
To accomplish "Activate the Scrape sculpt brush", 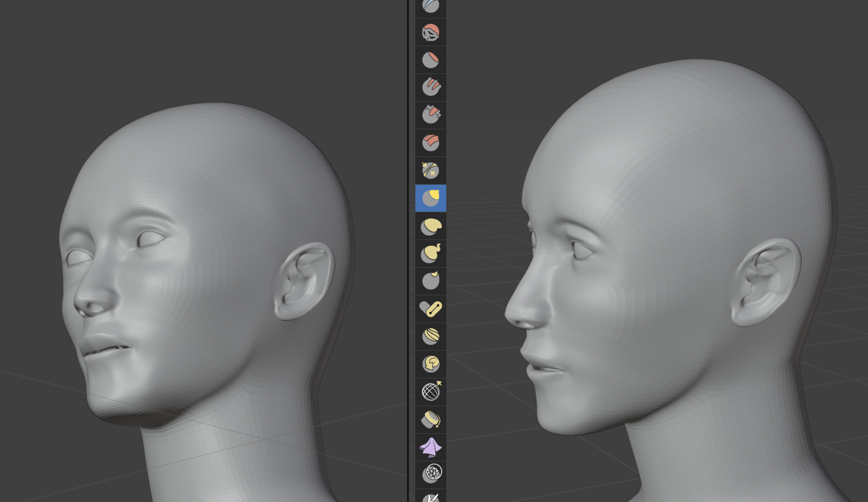I will 431,115.
